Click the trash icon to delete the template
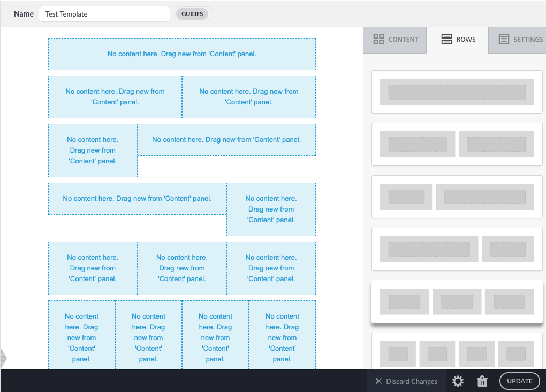 coord(482,381)
